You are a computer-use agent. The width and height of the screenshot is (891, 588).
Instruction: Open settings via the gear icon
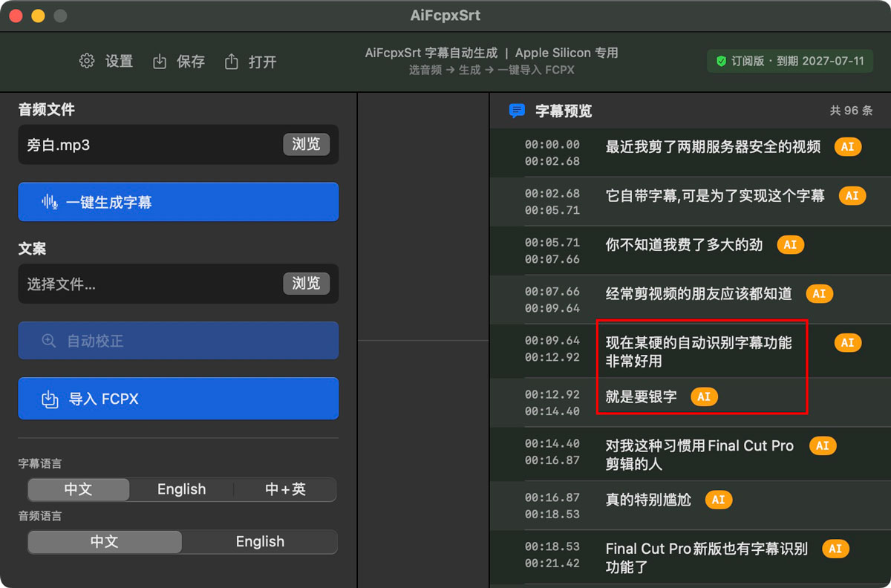(87, 61)
